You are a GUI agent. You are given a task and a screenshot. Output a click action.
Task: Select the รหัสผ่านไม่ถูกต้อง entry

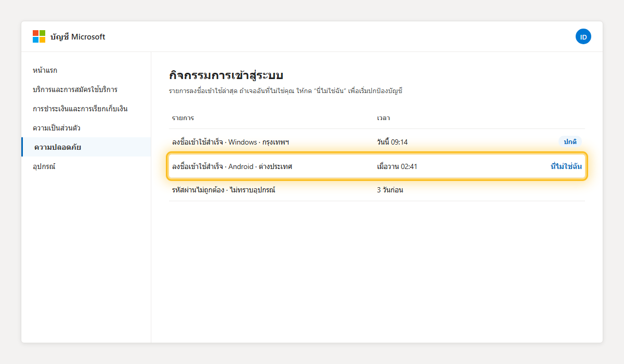pos(377,190)
